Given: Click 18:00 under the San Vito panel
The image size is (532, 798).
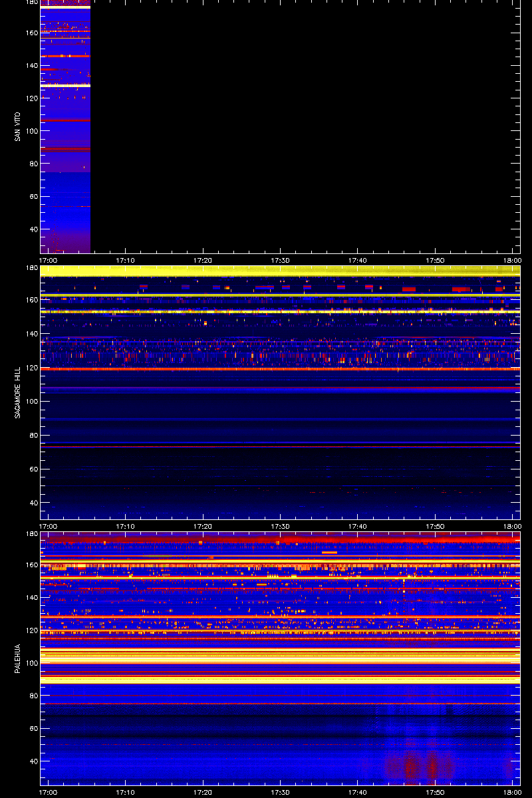Looking at the screenshot, I should [x=513, y=261].
